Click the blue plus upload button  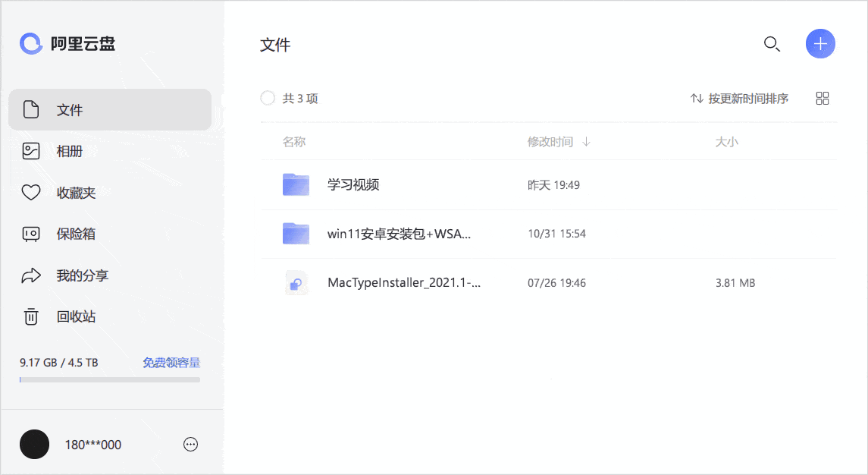819,44
